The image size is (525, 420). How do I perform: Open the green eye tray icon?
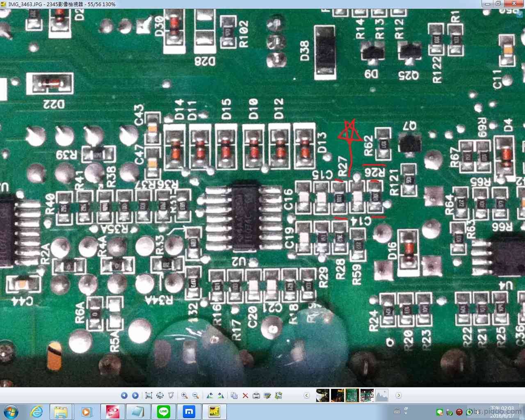[x=469, y=412]
